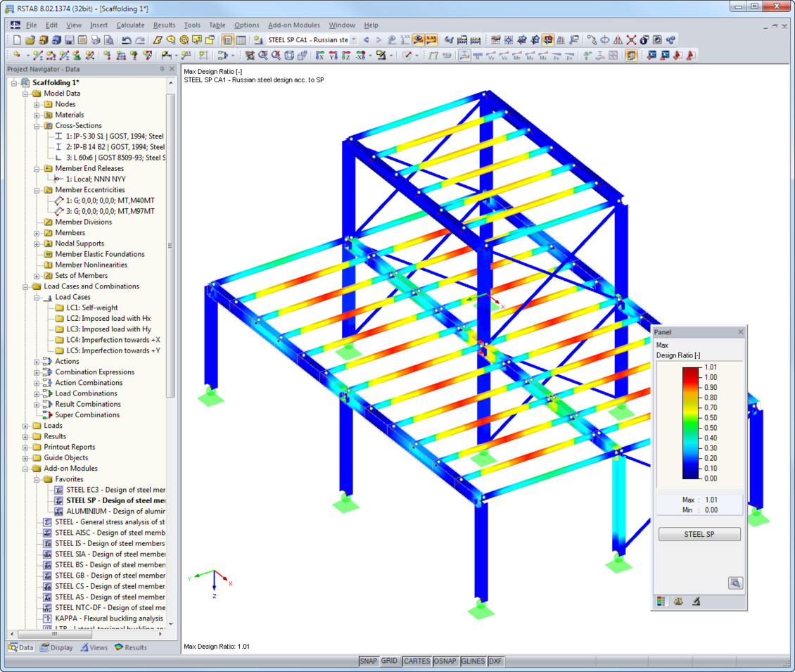
Task: Toggle Show Results eye button
Action: tap(419, 40)
